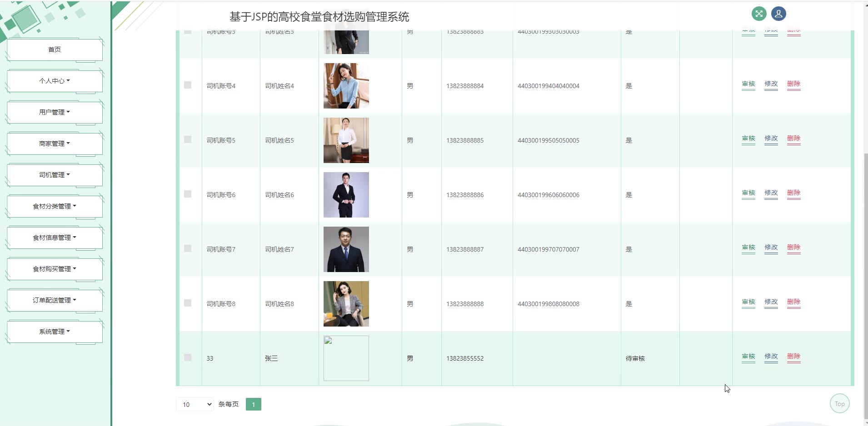Click 删除 for 司机账号5
This screenshot has width=868, height=426.
pyautogui.click(x=794, y=139)
